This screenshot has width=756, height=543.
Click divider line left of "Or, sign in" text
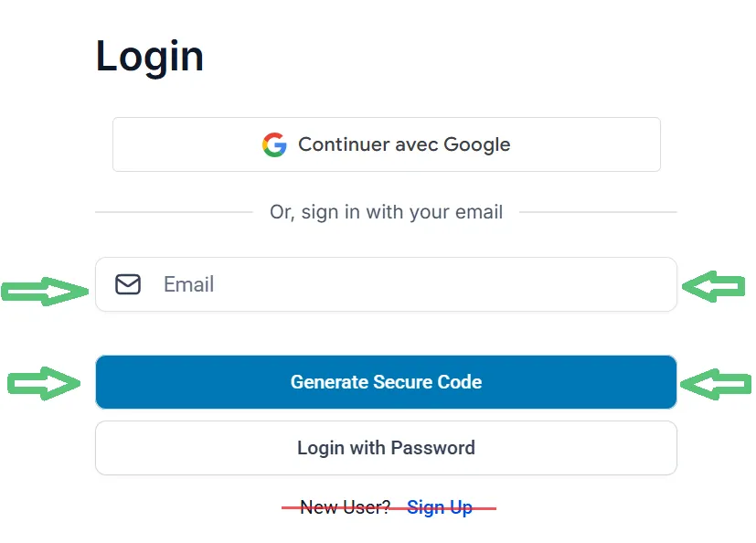pyautogui.click(x=174, y=212)
